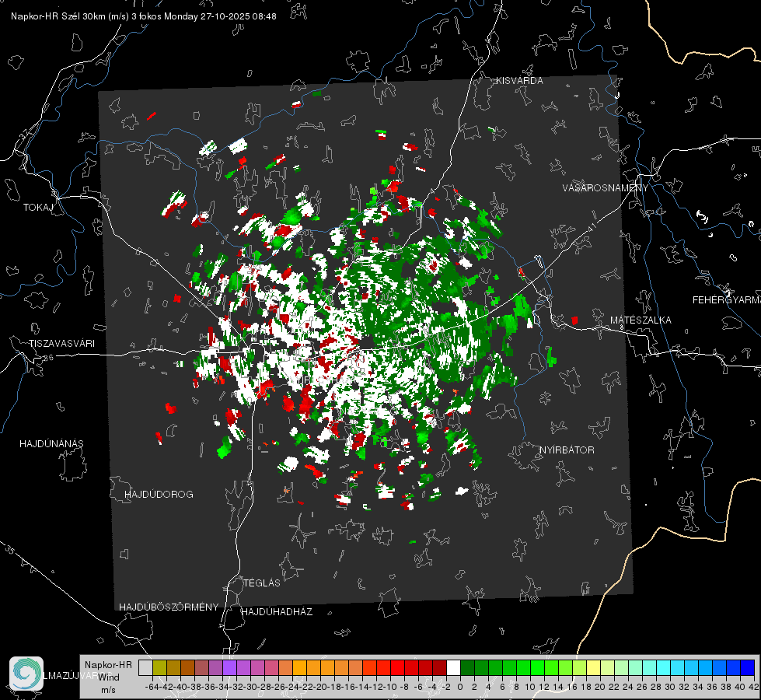This screenshot has height=700, width=761.
Task: Select the MÁTÉSZALKA town label
Action: click(641, 320)
